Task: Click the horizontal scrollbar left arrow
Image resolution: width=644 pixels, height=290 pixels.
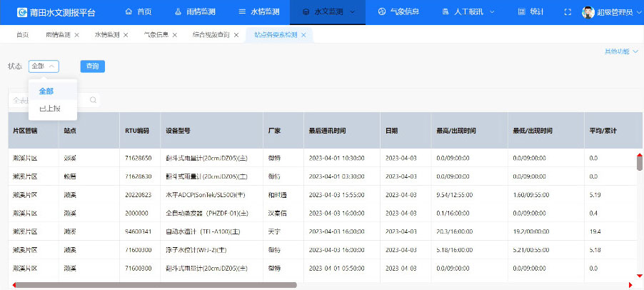Action: (x=14, y=285)
